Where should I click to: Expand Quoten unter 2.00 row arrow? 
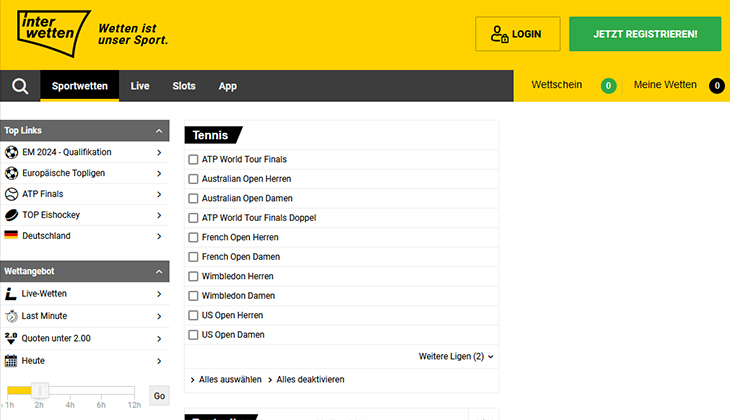pos(159,339)
